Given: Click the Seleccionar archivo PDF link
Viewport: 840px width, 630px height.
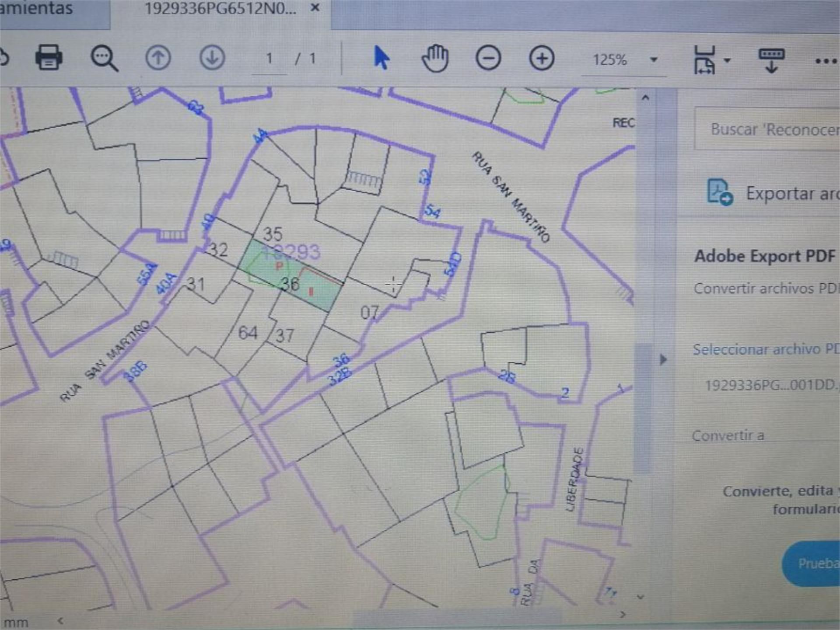Looking at the screenshot, I should [766, 349].
